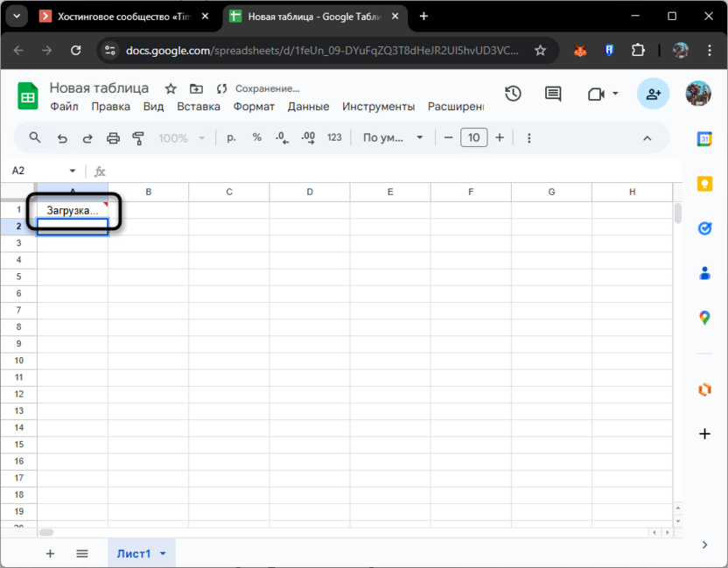Open the Вид menu
This screenshot has width=728, height=568.
pos(153,107)
